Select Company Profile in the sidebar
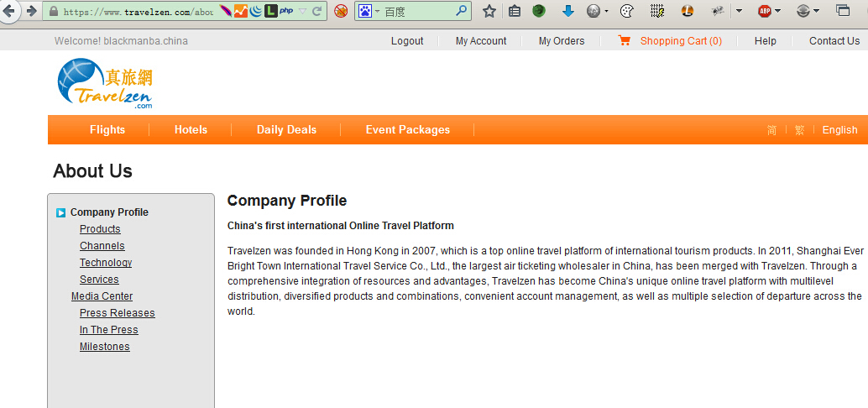This screenshot has width=868, height=408. coord(109,212)
